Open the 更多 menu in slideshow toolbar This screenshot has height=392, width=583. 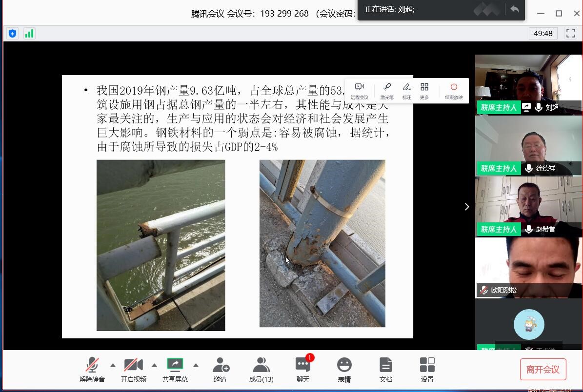(424, 91)
